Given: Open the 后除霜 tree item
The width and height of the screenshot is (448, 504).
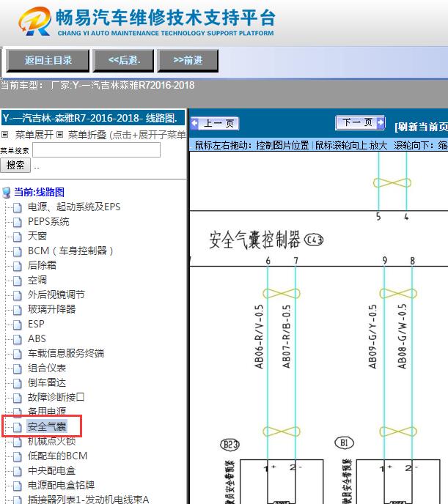Looking at the screenshot, I should [x=42, y=265].
